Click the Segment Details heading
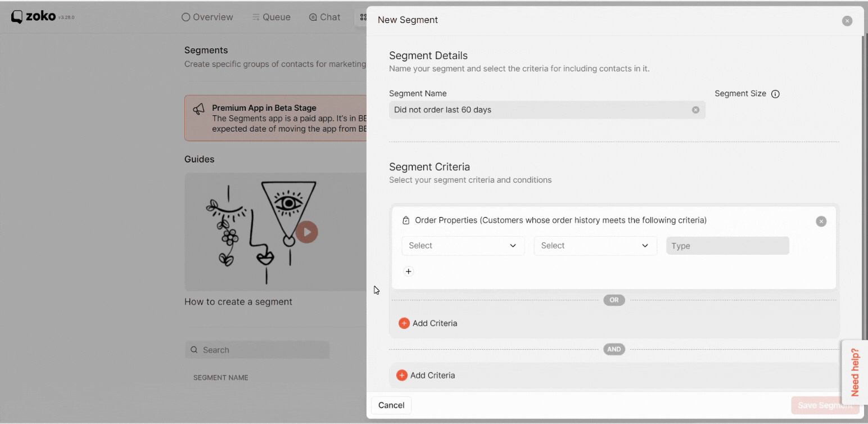The width and height of the screenshot is (868, 424). (428, 56)
